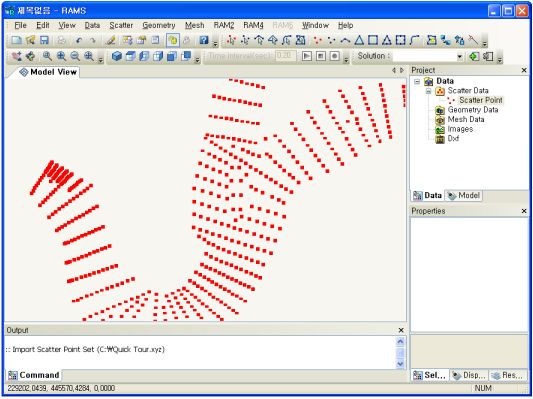Switch to the Sel... properties tab
The image size is (533, 399).
[x=430, y=375]
